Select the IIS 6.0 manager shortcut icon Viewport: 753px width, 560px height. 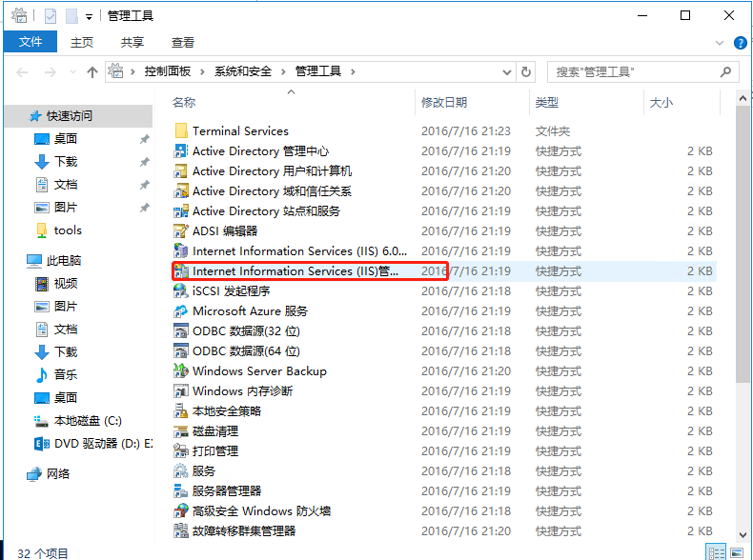pyautogui.click(x=181, y=251)
